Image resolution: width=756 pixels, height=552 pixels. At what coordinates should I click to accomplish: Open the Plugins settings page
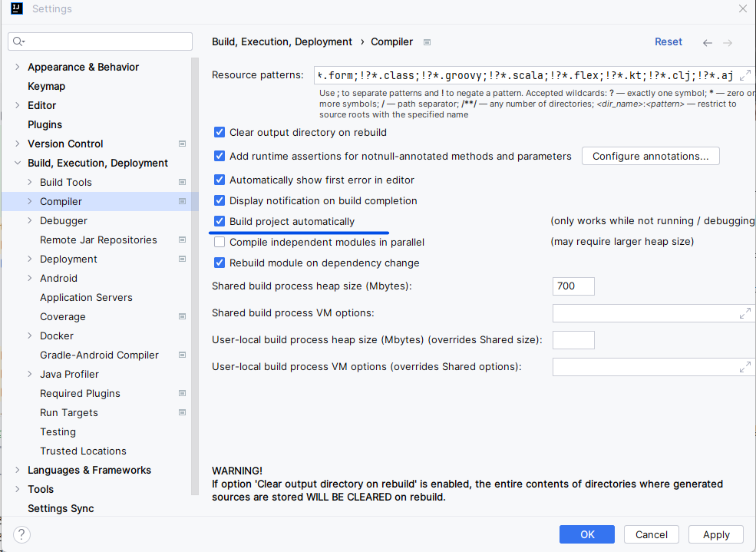click(45, 124)
